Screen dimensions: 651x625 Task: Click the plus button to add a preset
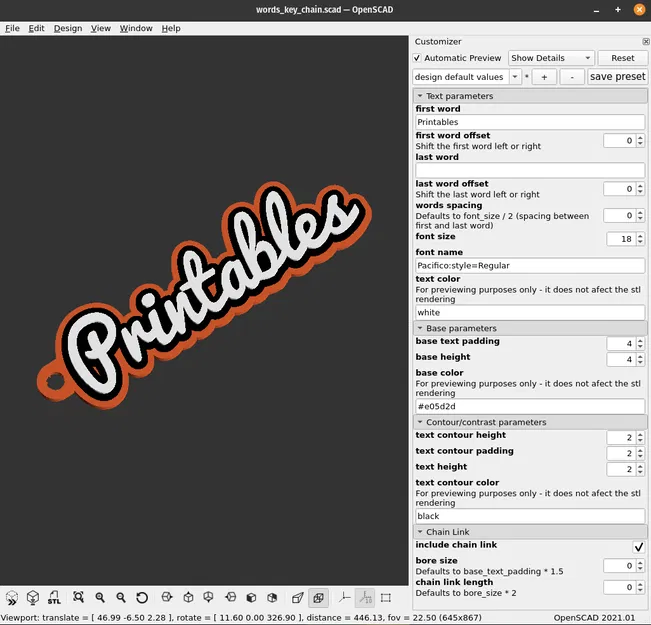(544, 77)
